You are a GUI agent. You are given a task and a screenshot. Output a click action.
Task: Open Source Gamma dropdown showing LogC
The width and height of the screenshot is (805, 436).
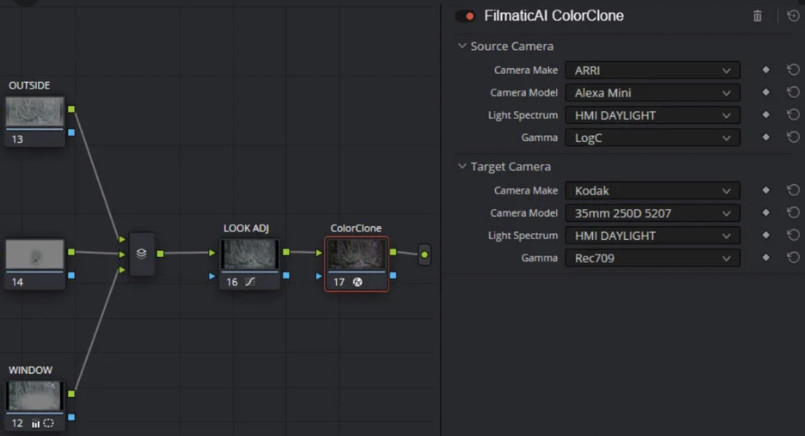point(653,138)
